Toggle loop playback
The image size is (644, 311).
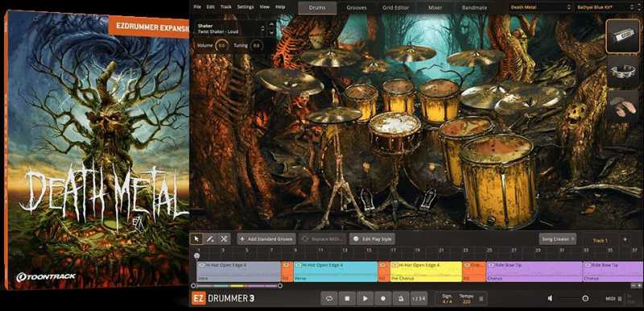pyautogui.click(x=329, y=298)
